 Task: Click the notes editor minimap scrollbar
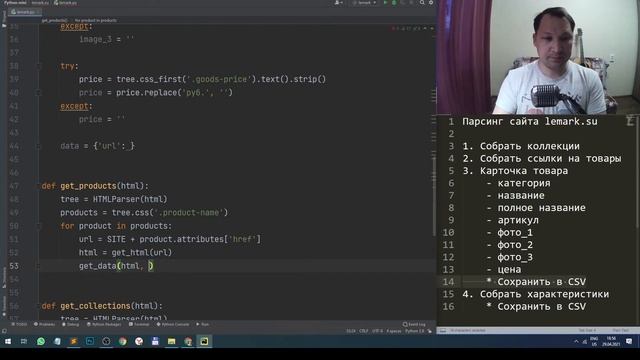coord(638,171)
